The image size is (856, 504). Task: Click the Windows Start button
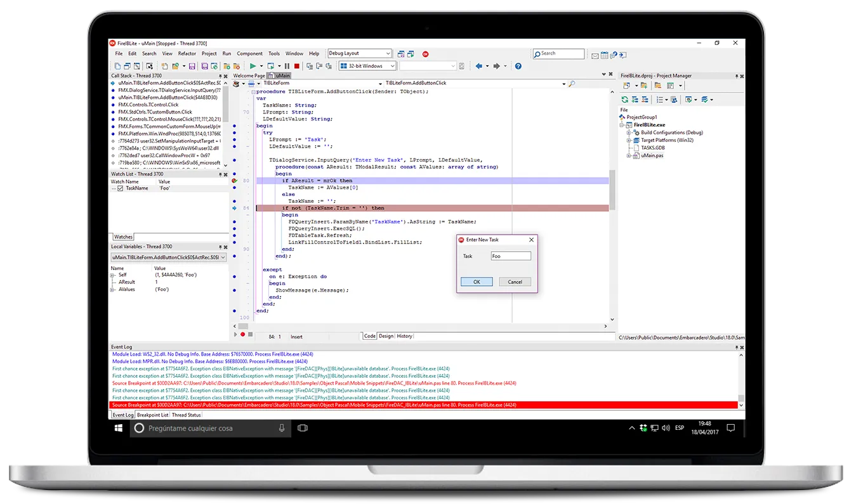pos(119,428)
